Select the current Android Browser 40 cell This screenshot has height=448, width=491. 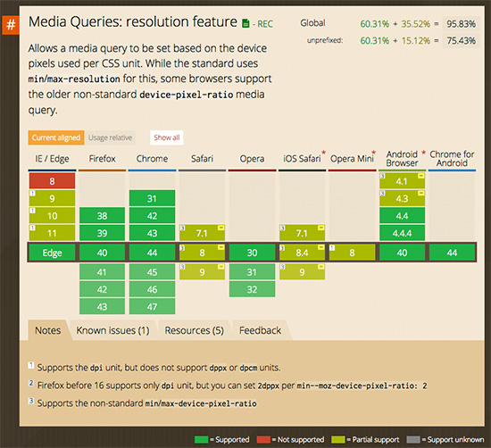point(402,253)
